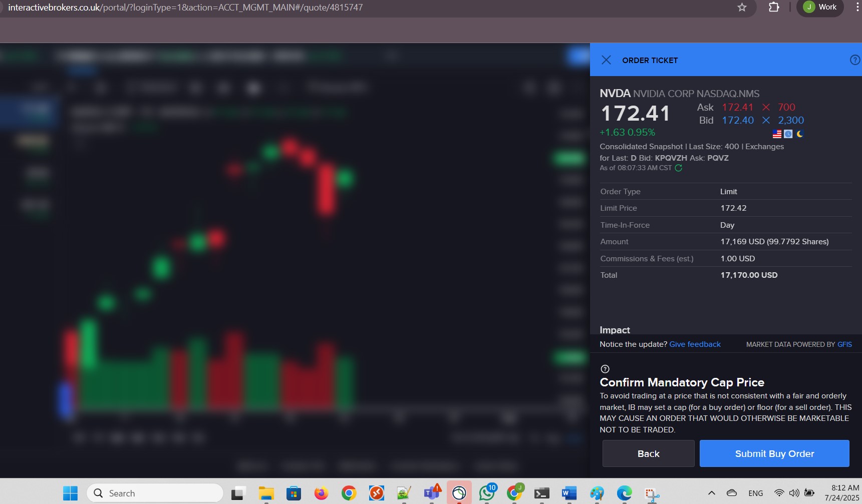Image resolution: width=862 pixels, height=504 pixels.
Task: Open the Notepad++ taskbar icon
Action: click(x=404, y=493)
